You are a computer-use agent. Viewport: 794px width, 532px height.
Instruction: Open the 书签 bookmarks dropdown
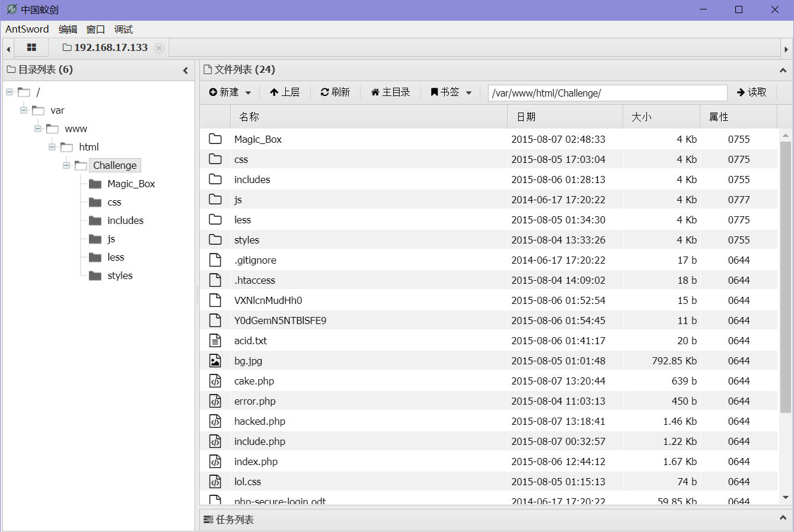point(451,92)
